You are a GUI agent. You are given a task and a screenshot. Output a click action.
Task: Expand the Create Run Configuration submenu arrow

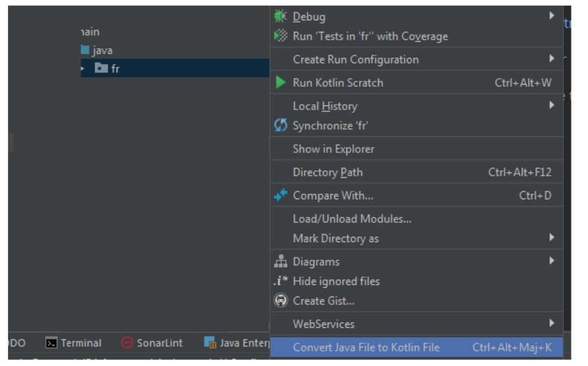pos(551,58)
